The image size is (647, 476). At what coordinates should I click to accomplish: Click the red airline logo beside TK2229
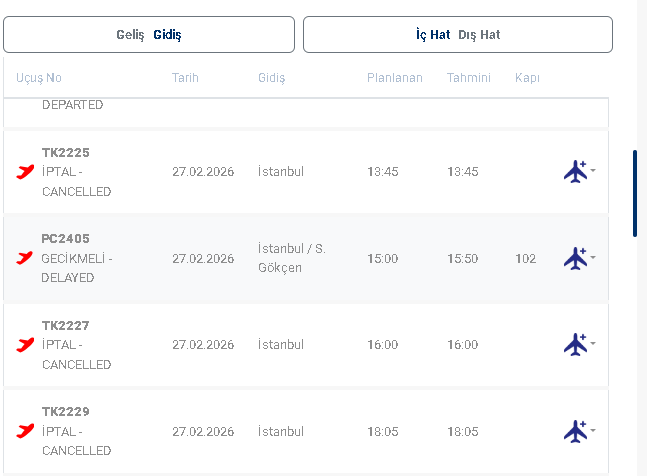click(25, 431)
